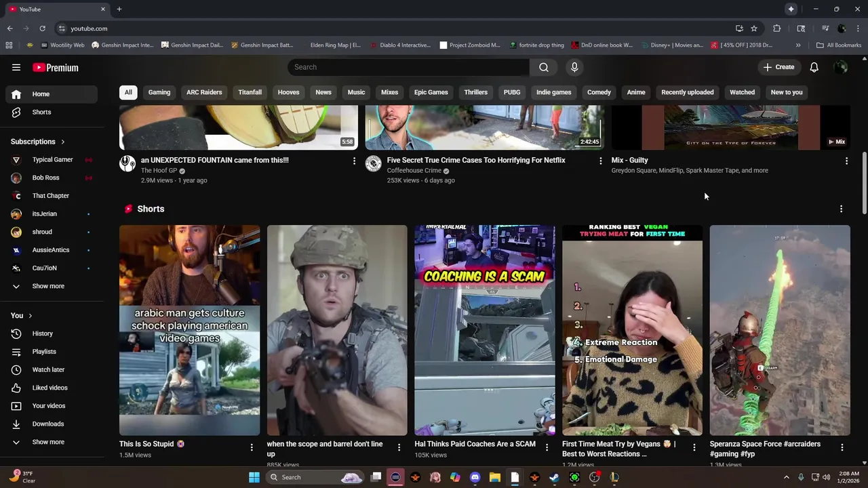The height and width of the screenshot is (488, 868).
Task: Open options for UNEXPECTED FOUNTAIN video
Action: pyautogui.click(x=354, y=161)
